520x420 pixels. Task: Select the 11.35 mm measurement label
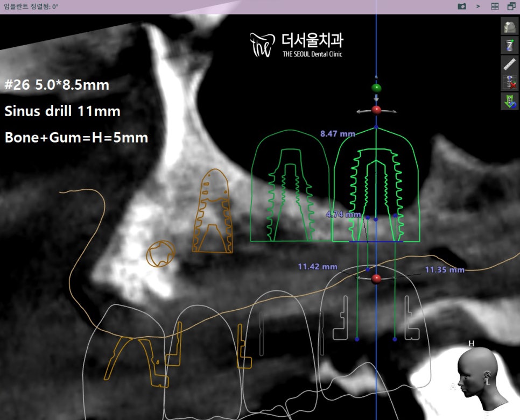click(444, 269)
